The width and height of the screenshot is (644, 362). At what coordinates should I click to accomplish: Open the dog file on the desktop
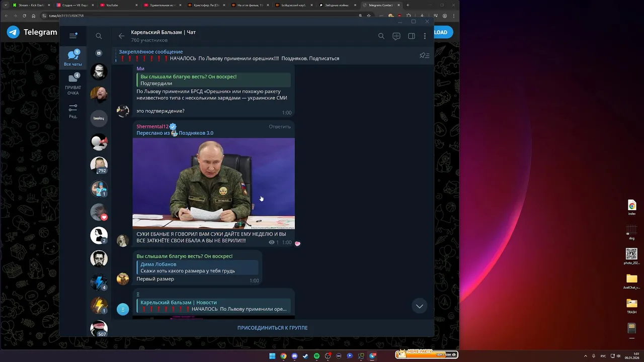(631, 232)
